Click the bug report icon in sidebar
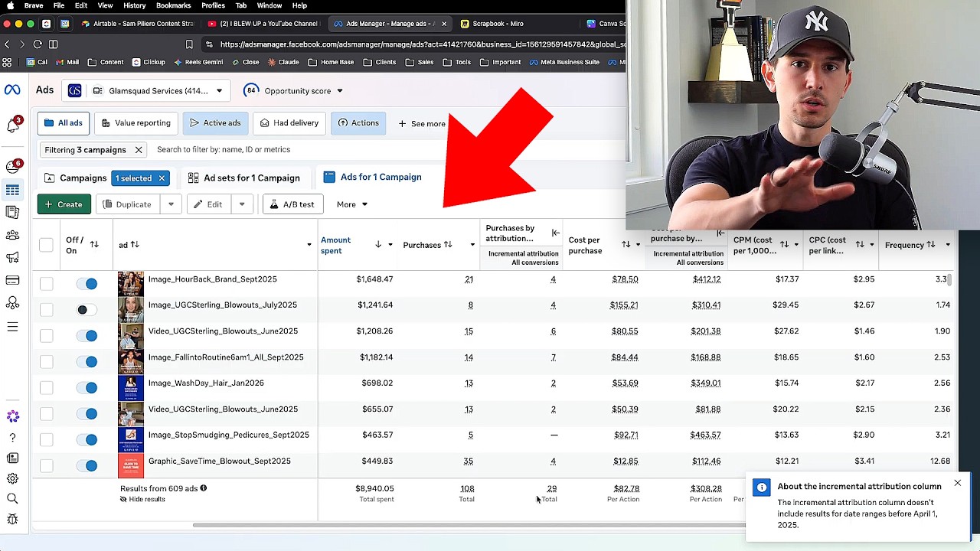This screenshot has width=980, height=551. tap(12, 520)
